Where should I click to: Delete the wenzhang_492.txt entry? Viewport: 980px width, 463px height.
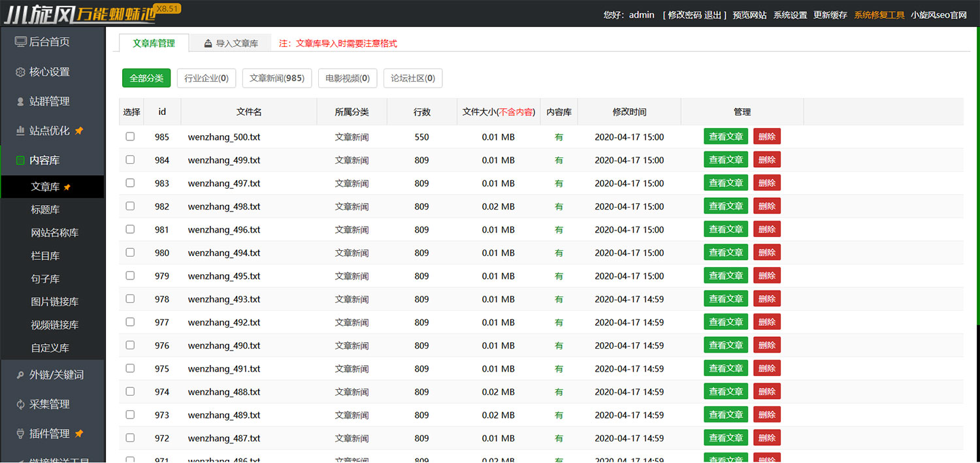(x=767, y=322)
